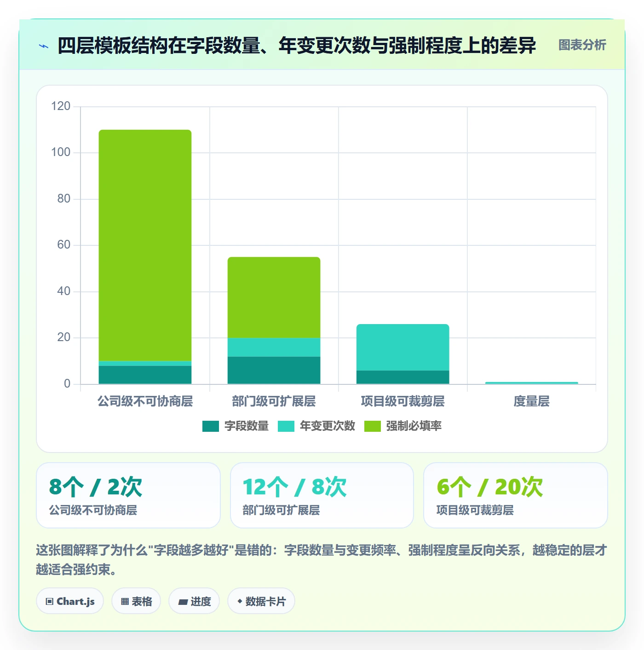Click the light teal segment of 项目级可裁剪层 bar
Screen dimensions: 644x650
(402, 347)
